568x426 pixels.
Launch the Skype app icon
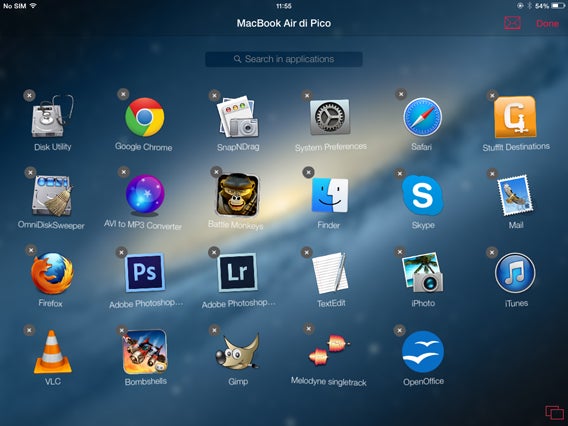pyautogui.click(x=423, y=195)
